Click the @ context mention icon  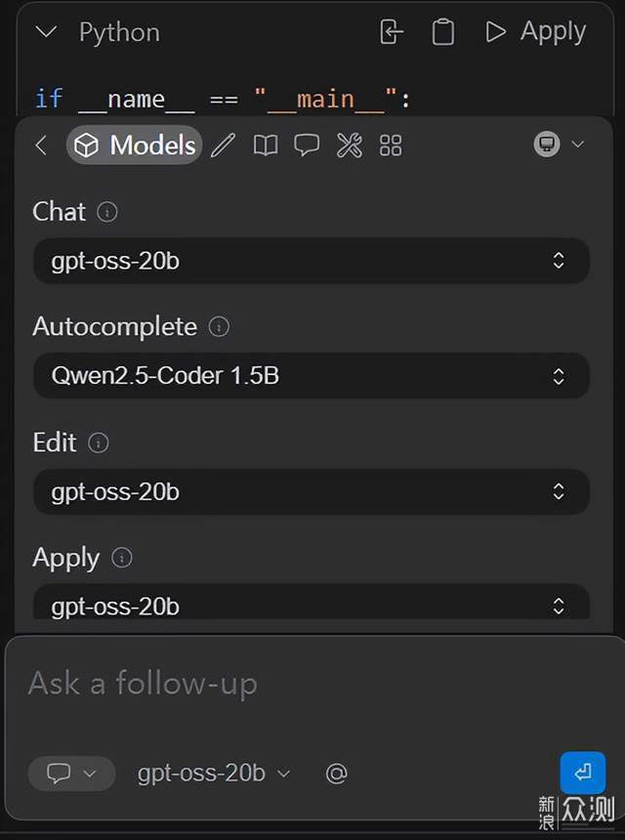(336, 774)
